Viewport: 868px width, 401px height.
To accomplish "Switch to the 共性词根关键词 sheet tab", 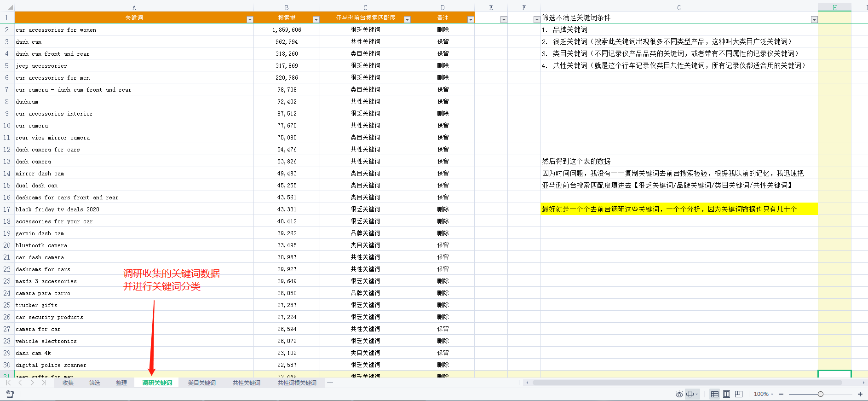I will 297,383.
